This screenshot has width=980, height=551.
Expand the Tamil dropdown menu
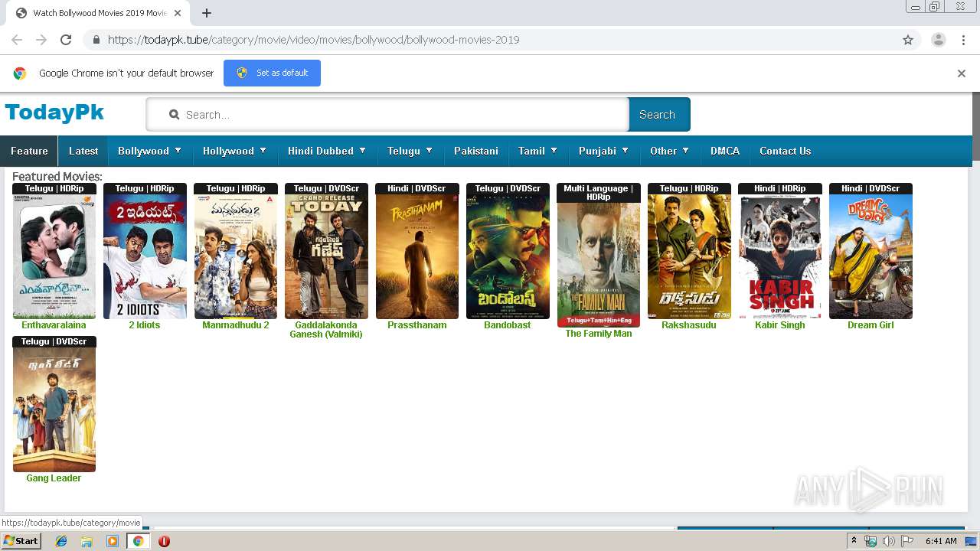point(538,151)
